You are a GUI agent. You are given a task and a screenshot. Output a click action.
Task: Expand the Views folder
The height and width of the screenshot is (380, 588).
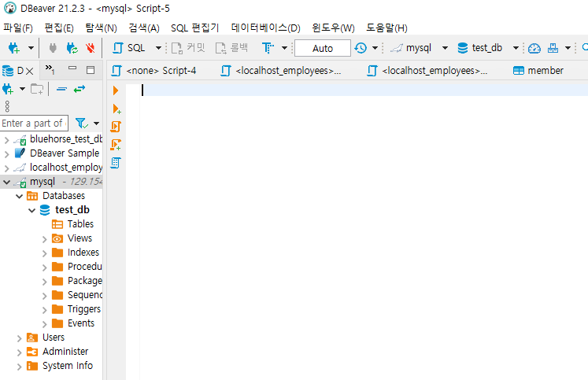[x=44, y=239]
